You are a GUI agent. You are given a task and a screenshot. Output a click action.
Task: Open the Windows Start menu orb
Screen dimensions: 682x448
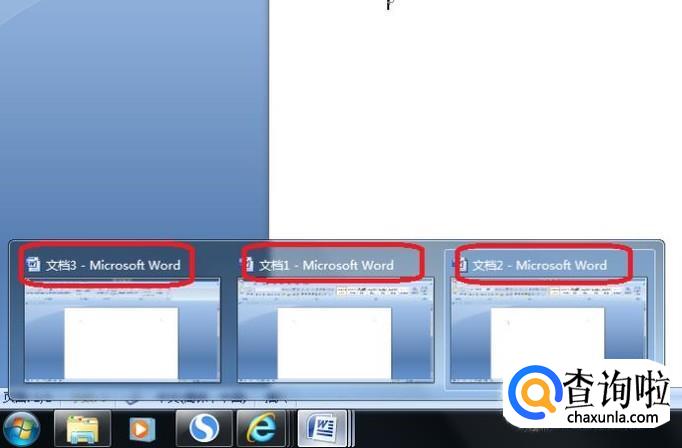[20, 429]
